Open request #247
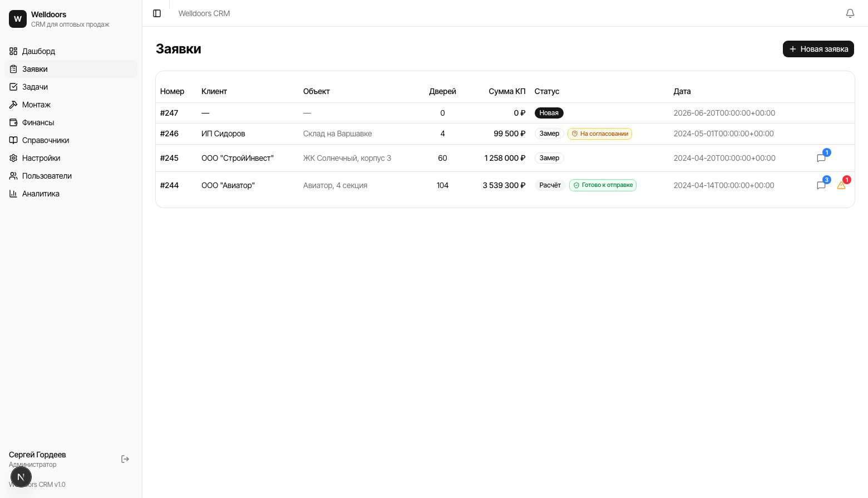Screen dimensions: 868x498 click(x=505, y=113)
